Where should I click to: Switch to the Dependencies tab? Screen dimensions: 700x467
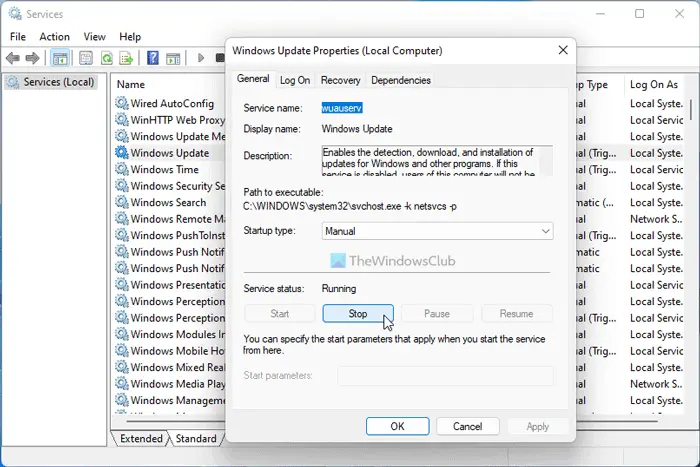[x=401, y=80]
